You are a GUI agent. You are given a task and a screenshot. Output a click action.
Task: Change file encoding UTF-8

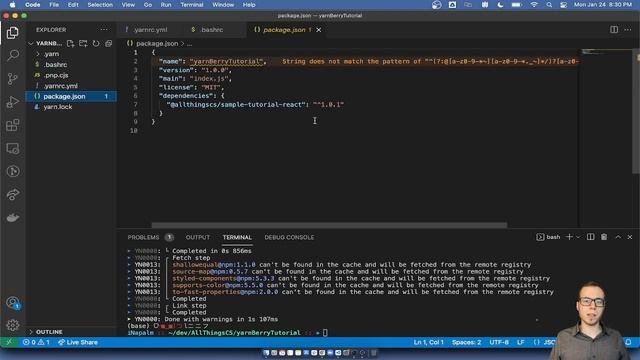pyautogui.click(x=499, y=342)
